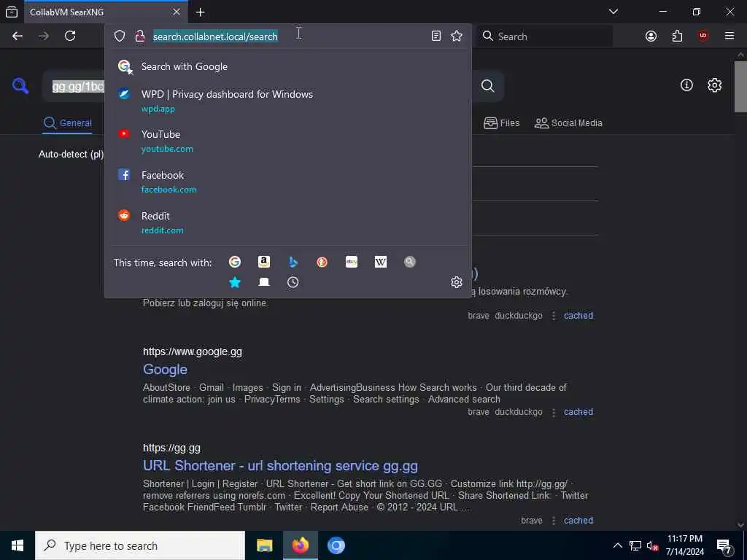Select the General search tab
The width and height of the screenshot is (747, 560).
click(x=67, y=122)
